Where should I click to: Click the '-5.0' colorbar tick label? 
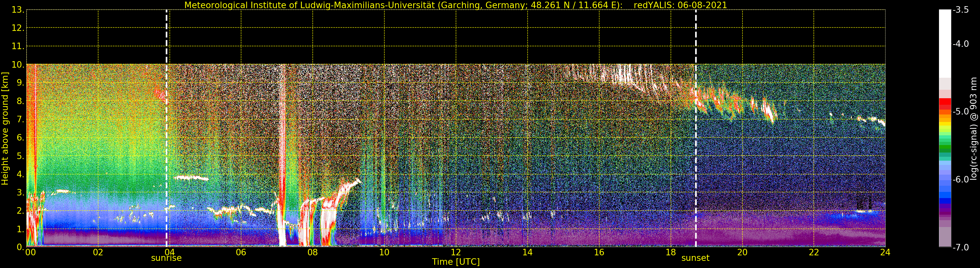(x=961, y=111)
